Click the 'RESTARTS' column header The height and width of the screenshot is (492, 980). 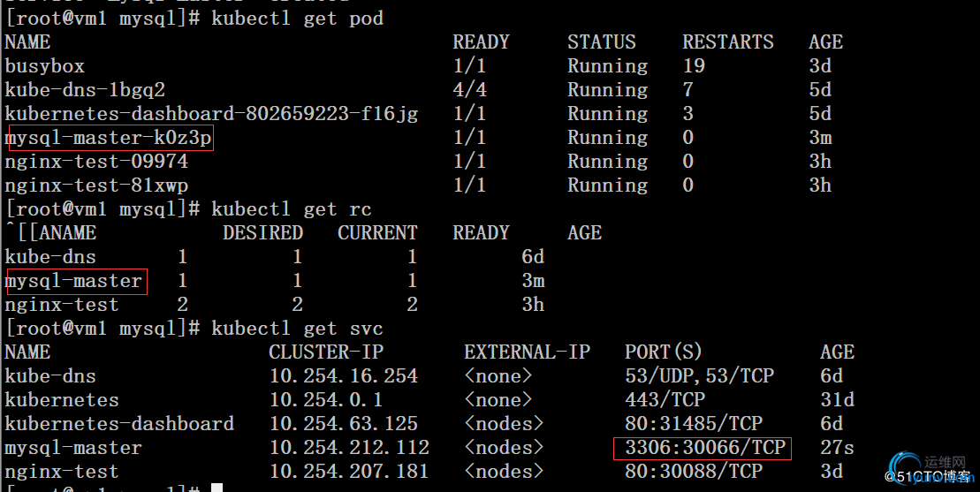728,42
